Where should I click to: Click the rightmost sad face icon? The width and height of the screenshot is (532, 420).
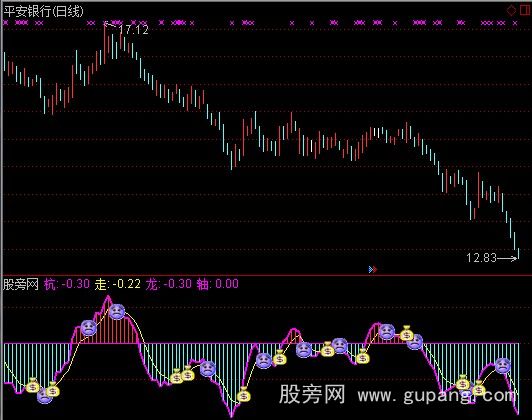point(502,365)
